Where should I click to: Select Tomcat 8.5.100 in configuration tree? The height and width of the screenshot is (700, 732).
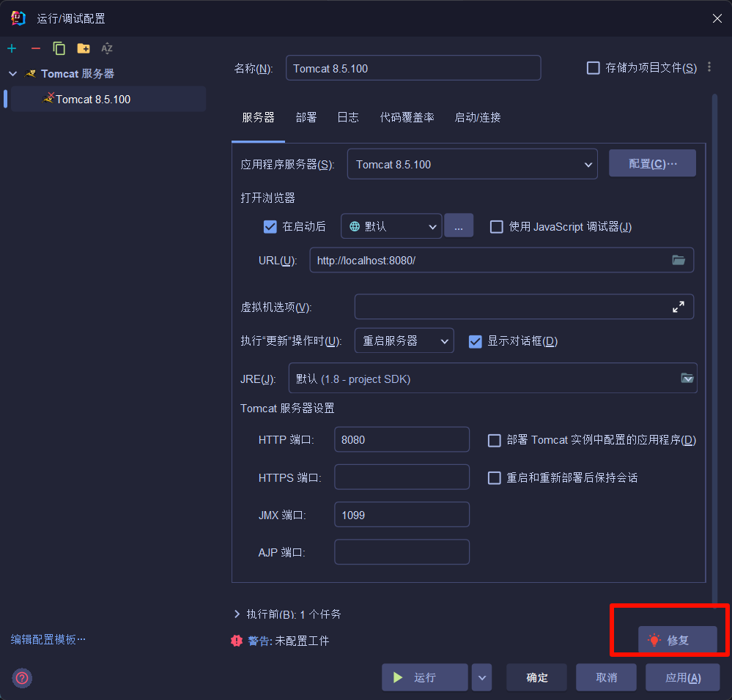[x=108, y=99]
